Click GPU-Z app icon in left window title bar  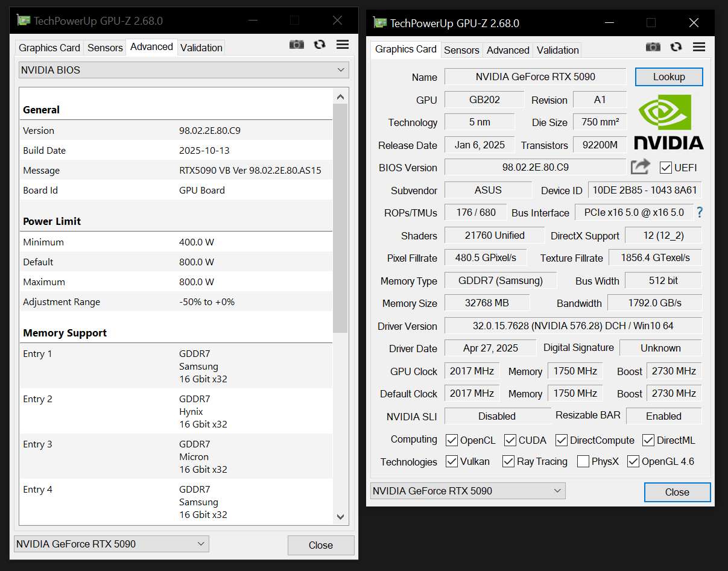(24, 21)
